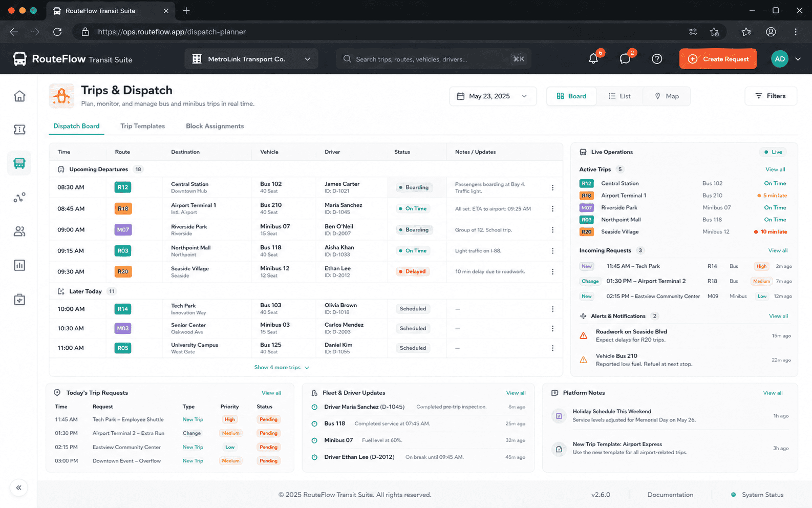Collapse the Upcoming Departures group
Viewport: 812px width, 508px height.
61,170
